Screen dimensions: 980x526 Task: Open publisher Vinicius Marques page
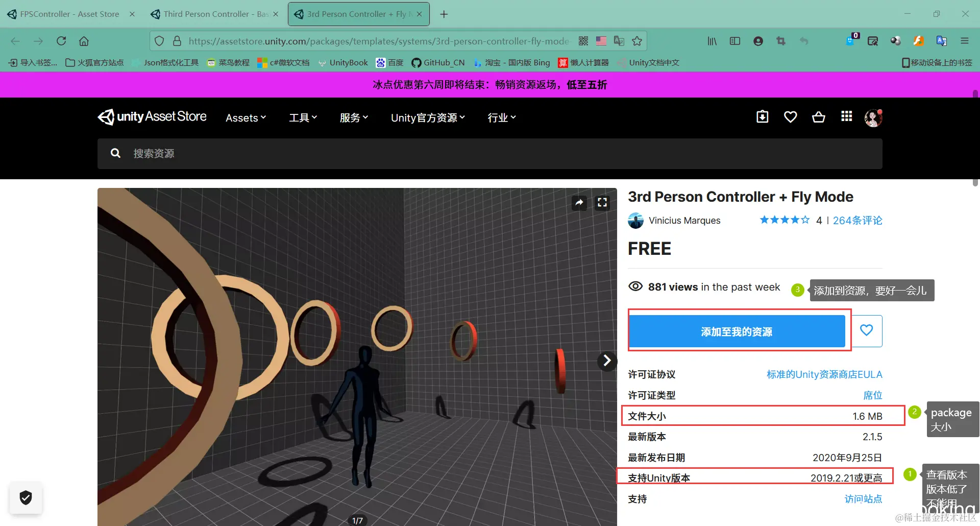tap(684, 220)
